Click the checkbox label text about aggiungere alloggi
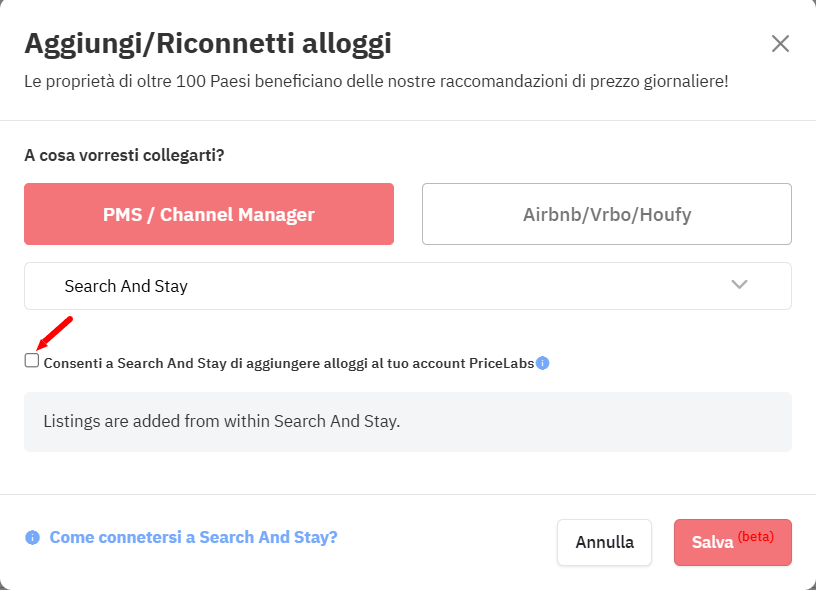 (x=289, y=363)
